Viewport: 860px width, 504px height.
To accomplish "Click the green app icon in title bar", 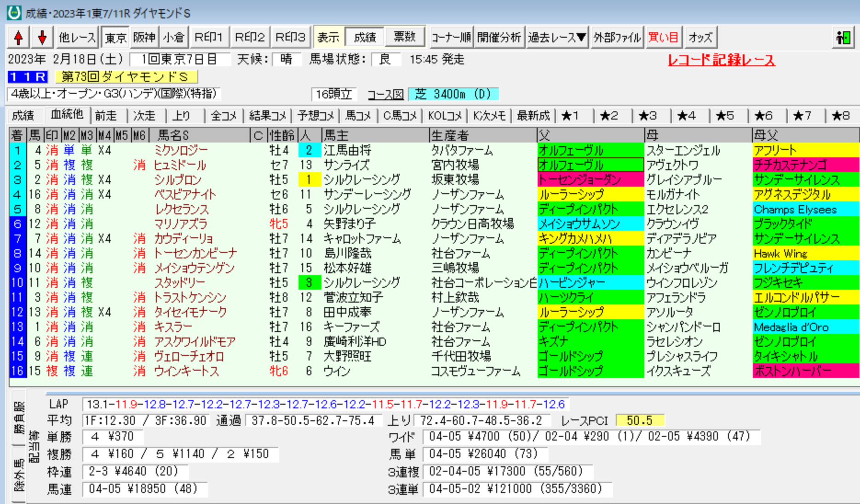I will click(x=14, y=12).
